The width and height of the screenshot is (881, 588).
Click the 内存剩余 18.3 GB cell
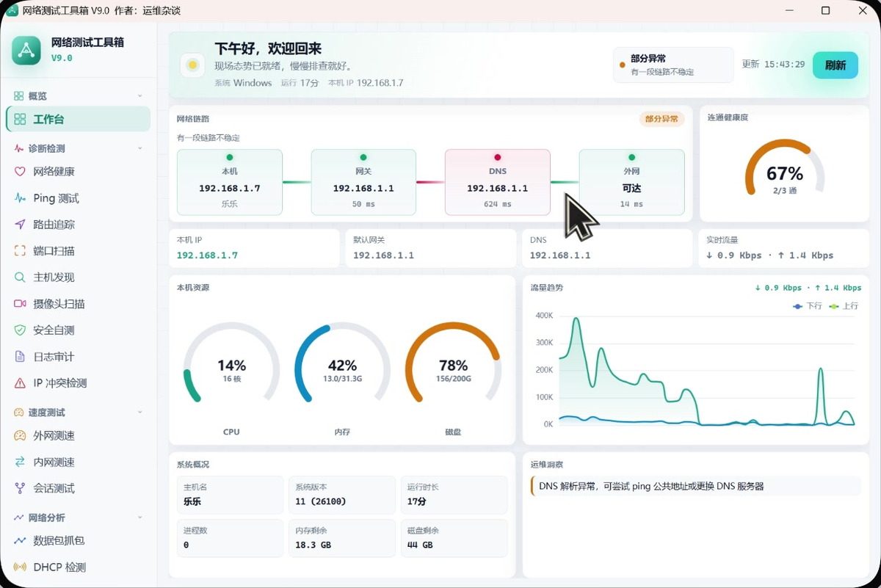pyautogui.click(x=342, y=538)
